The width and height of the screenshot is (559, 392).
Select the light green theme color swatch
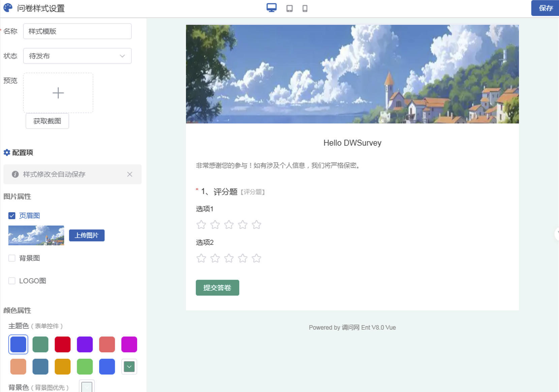(85, 366)
